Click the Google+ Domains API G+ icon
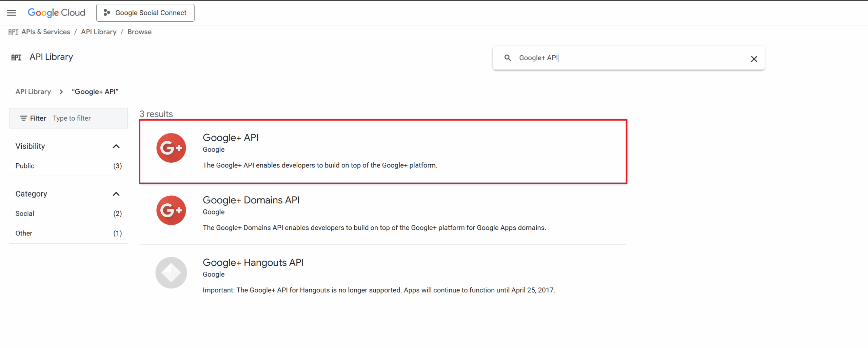868x348 pixels. click(171, 210)
